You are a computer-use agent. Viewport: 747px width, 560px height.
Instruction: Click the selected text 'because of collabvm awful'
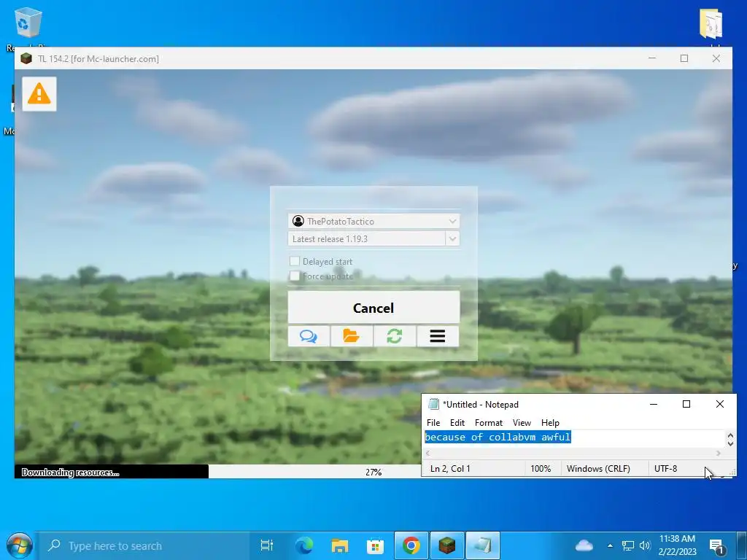point(498,437)
